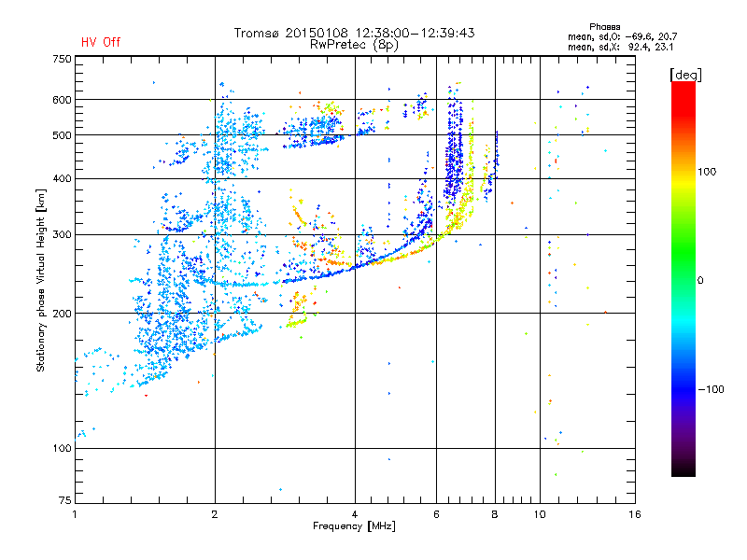Click the red 'HV Off' label

point(101,42)
